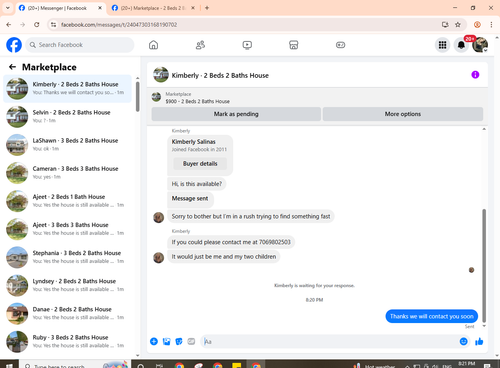Focus the Search Facebook field
Image resolution: width=500 pixels, height=368 pixels.
80,45
